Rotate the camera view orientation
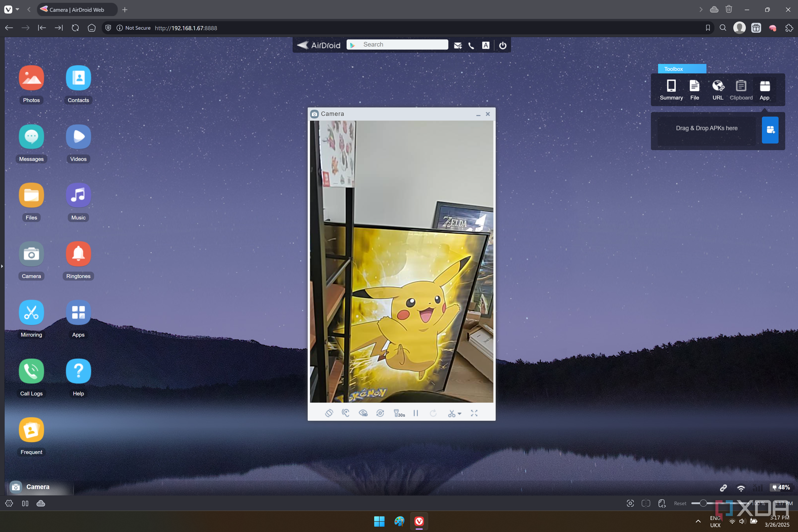 click(329, 413)
